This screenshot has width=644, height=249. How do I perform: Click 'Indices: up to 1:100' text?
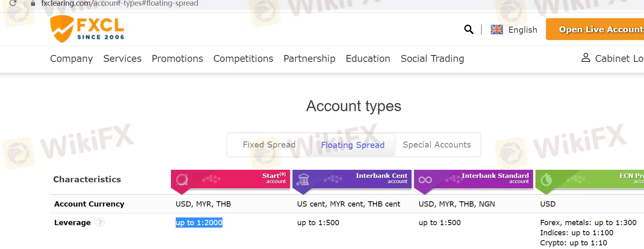coord(577,233)
